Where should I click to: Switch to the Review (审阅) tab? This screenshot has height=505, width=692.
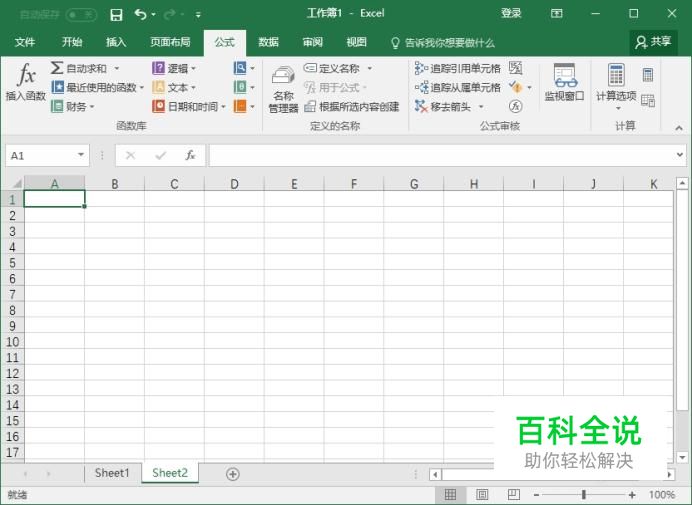click(312, 42)
